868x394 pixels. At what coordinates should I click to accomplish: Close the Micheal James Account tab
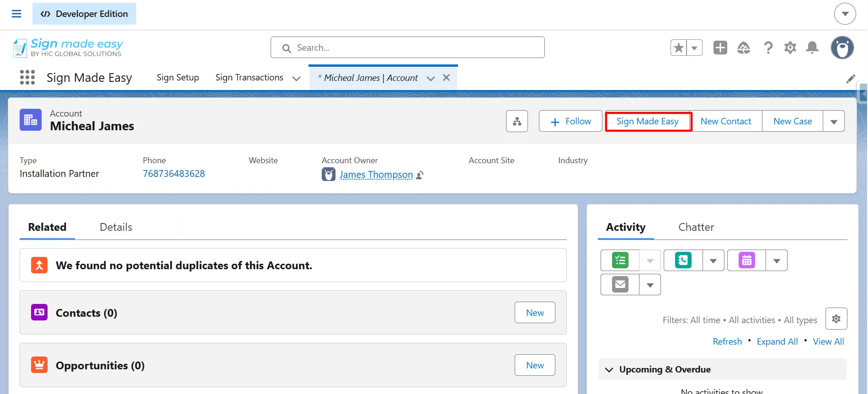[x=447, y=78]
